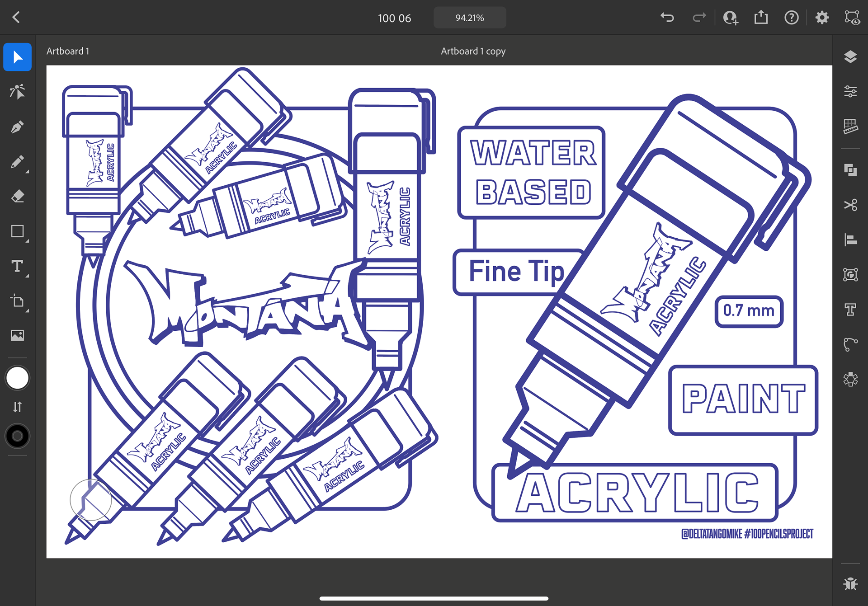This screenshot has width=868, height=606.
Task: Open the Object transform panel
Action: pyautogui.click(x=850, y=274)
